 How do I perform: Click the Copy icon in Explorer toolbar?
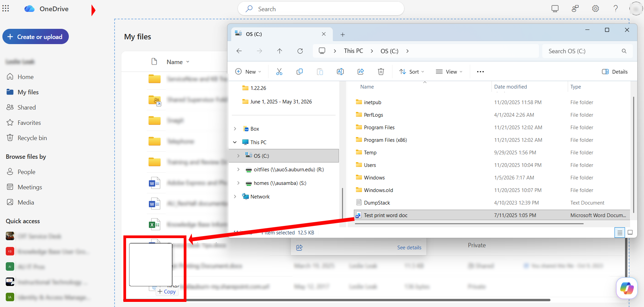point(300,72)
